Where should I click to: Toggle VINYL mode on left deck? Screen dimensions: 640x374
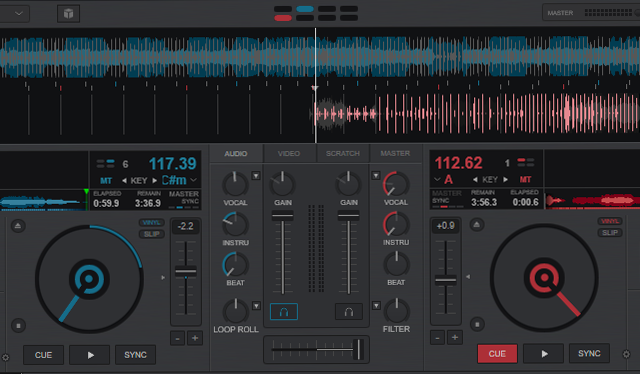point(151,223)
